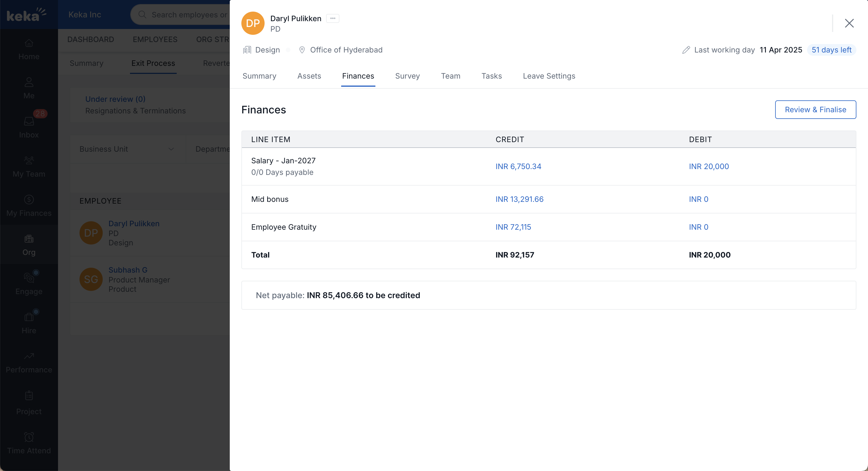This screenshot has height=471, width=868.
Task: Click the edit pencil for last working day
Action: tap(686, 50)
